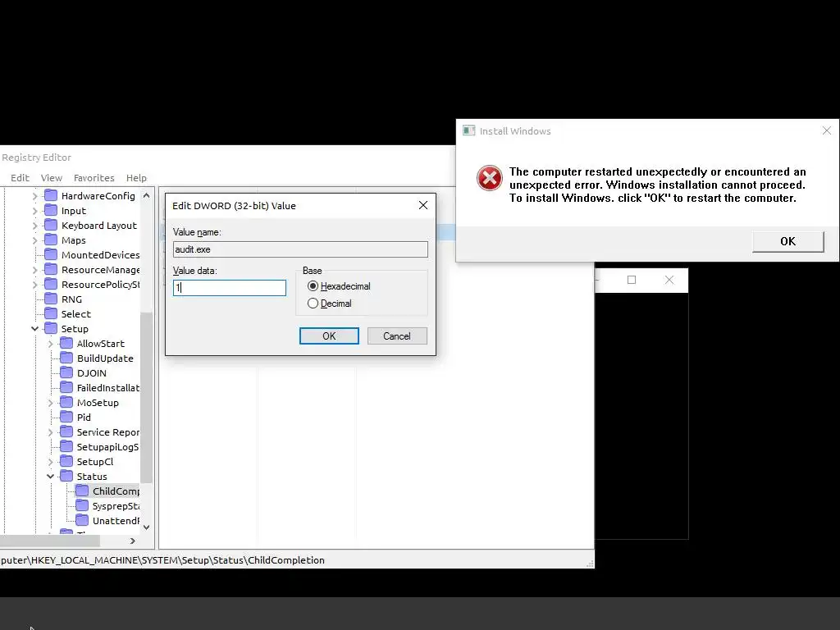
Task: Expand the ResourcePolicyStore key
Action: [34, 285]
